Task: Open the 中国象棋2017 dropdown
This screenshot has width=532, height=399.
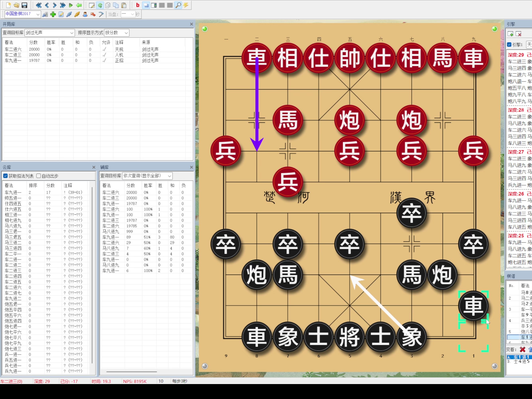Action: click(x=38, y=14)
